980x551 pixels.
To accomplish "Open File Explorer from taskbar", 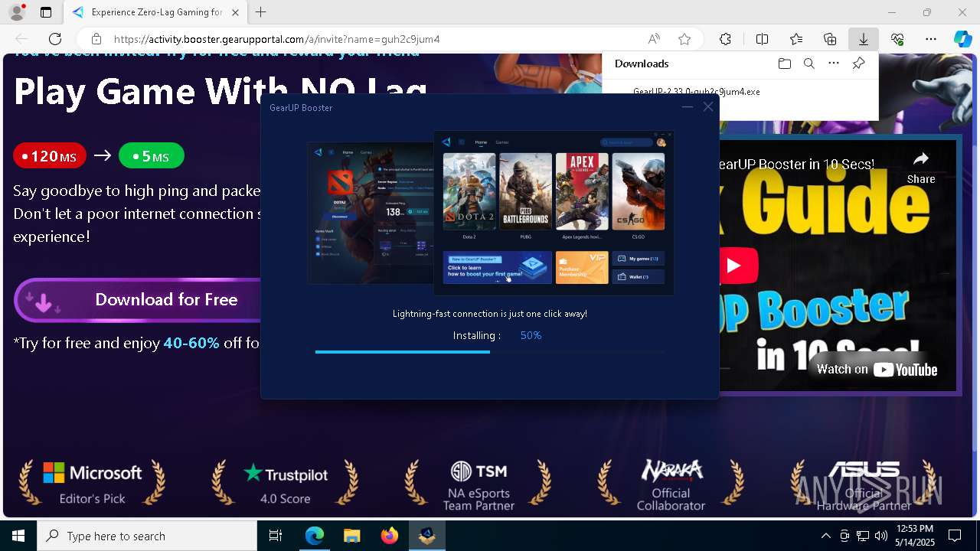I will [x=351, y=536].
